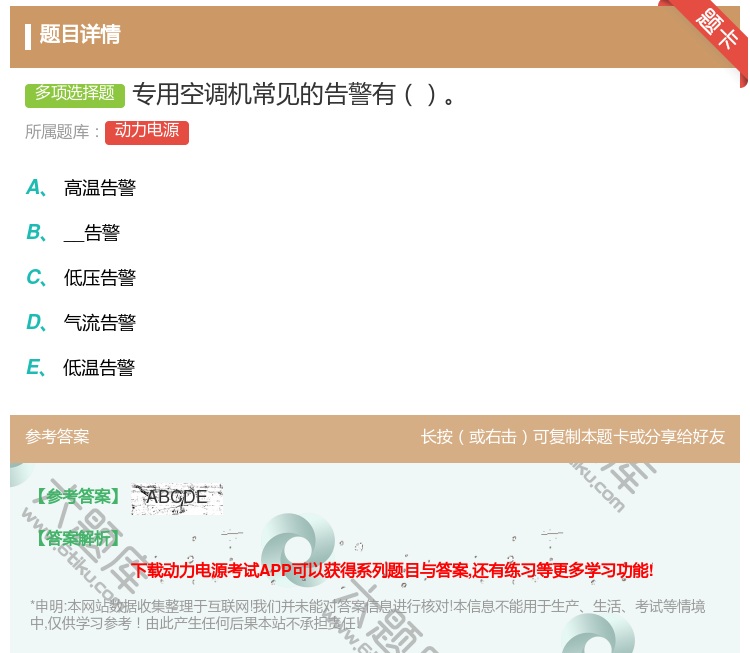Click the letter E option marker
The height and width of the screenshot is (653, 750).
pyautogui.click(x=36, y=367)
